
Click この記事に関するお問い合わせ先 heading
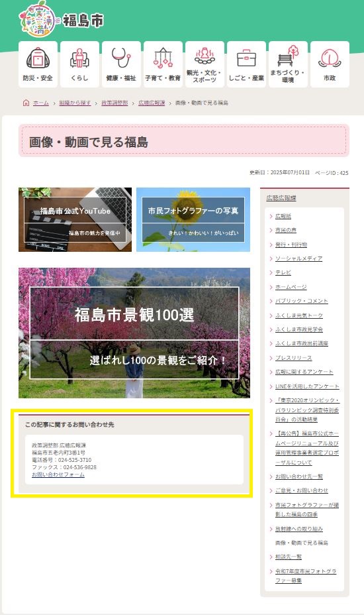(x=69, y=424)
